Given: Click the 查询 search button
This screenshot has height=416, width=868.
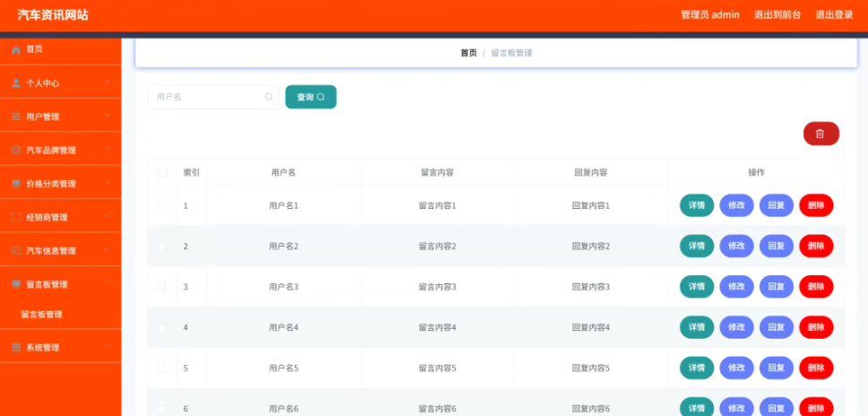Looking at the screenshot, I should (x=311, y=97).
